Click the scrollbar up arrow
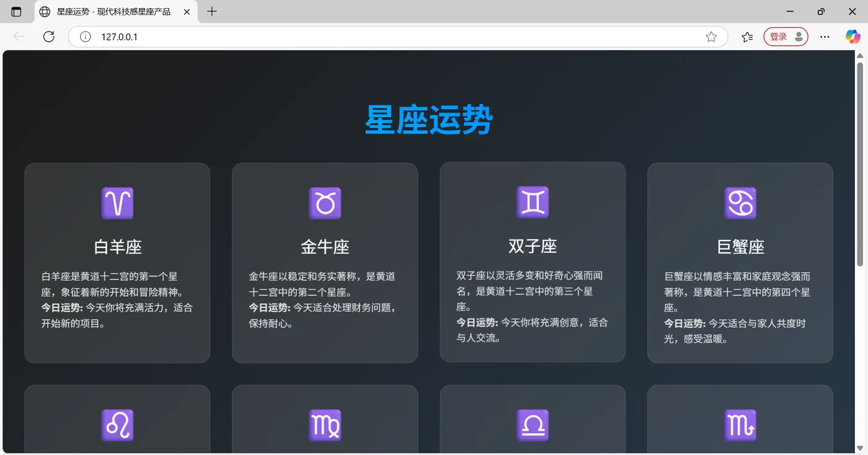This screenshot has height=455, width=868. [860, 56]
